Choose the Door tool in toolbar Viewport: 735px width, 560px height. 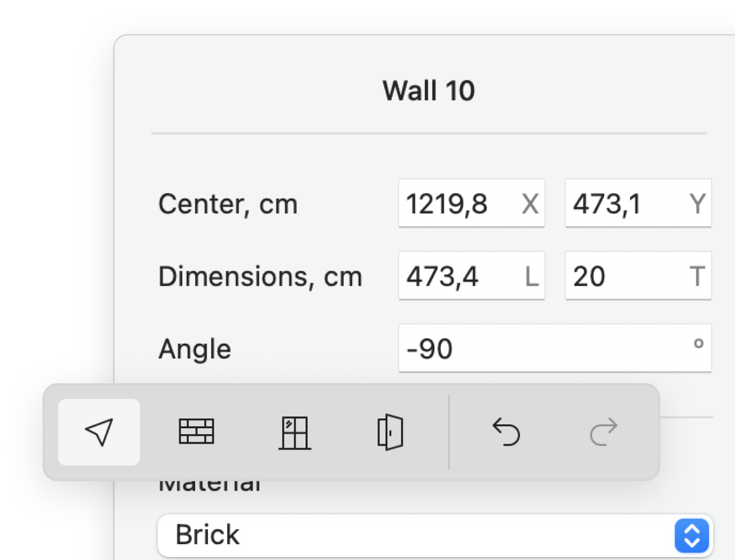pos(390,432)
